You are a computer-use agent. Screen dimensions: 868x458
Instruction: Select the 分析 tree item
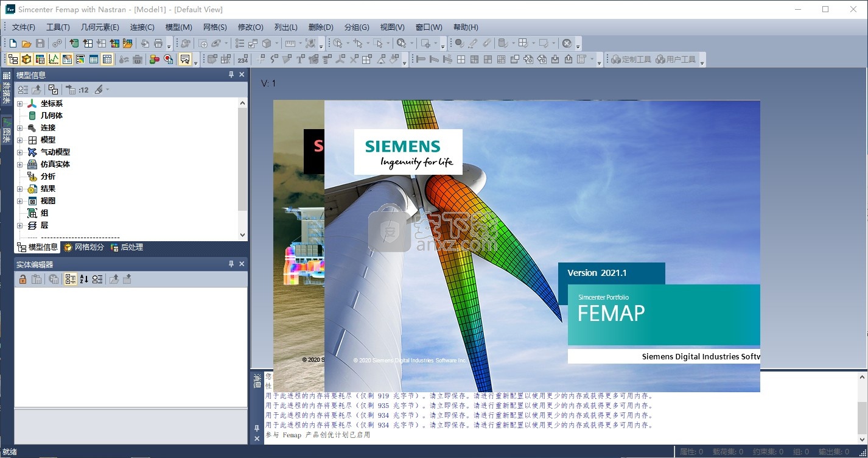(x=47, y=177)
